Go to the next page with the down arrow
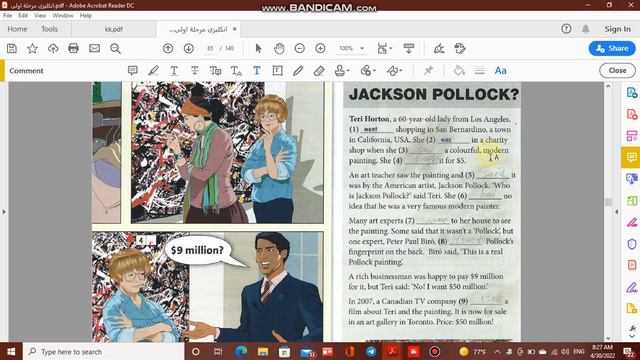This screenshot has height=360, width=640. (189, 49)
